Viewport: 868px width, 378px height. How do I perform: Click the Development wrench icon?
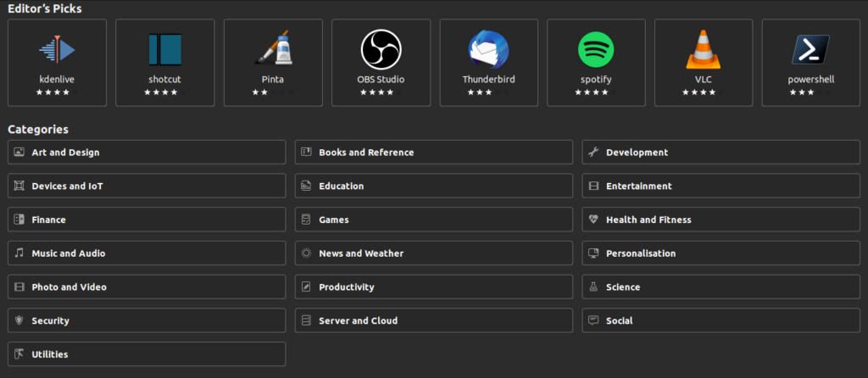click(x=593, y=153)
